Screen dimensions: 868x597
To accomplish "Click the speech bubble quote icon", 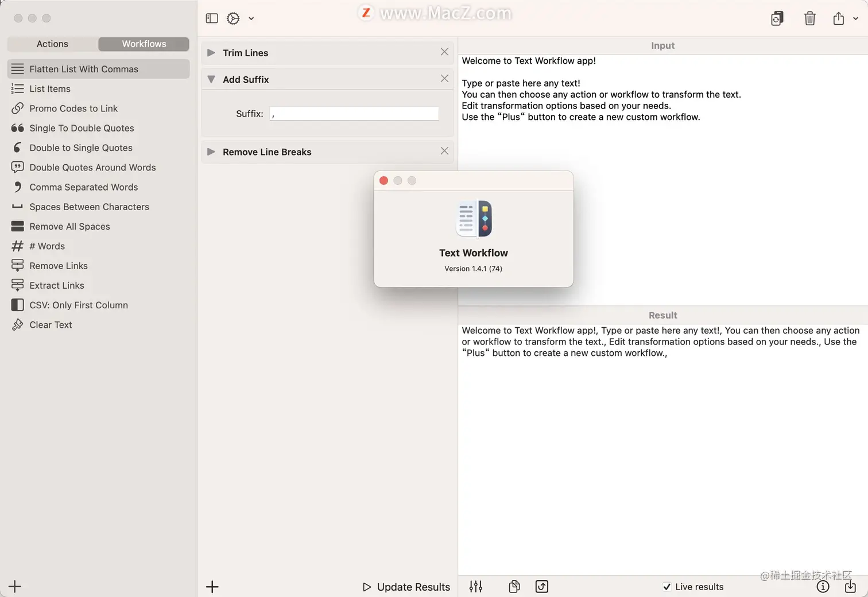I will 18,168.
